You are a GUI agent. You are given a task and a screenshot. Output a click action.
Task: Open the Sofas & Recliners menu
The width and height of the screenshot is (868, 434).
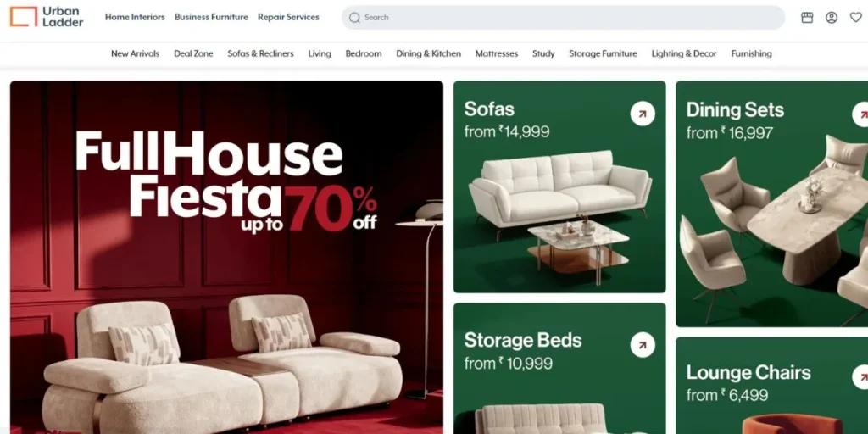click(x=261, y=53)
